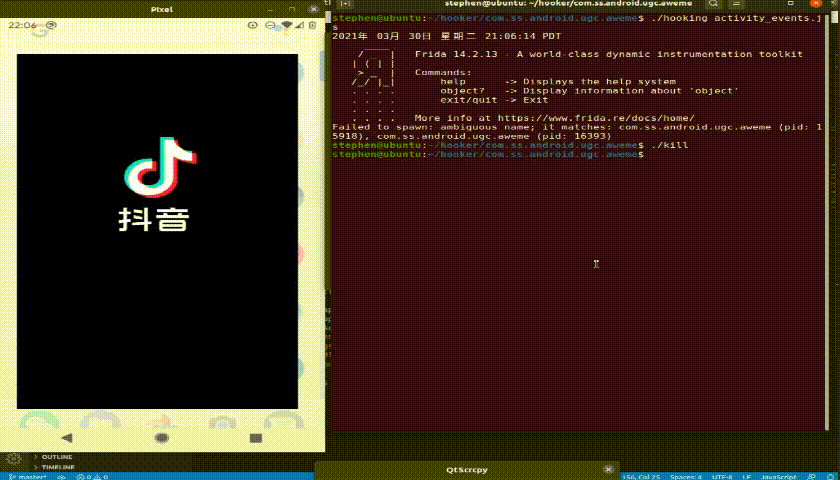Change the UTF-8 file encoding

(x=722, y=476)
